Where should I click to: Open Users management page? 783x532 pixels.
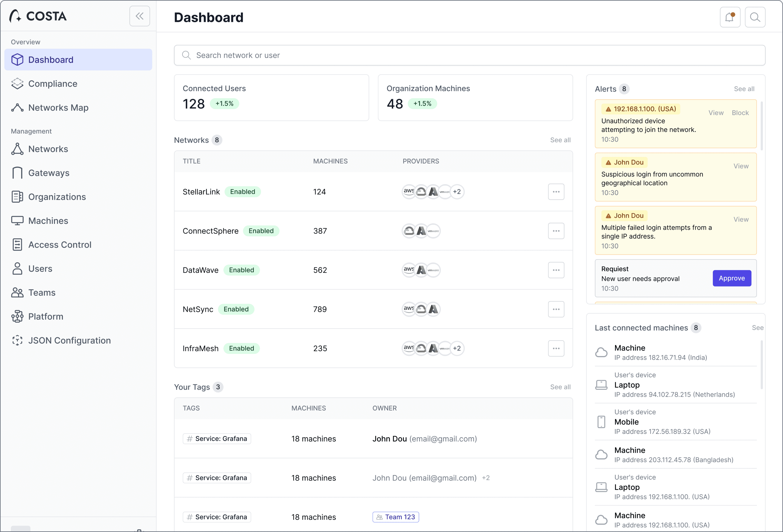click(x=78, y=268)
